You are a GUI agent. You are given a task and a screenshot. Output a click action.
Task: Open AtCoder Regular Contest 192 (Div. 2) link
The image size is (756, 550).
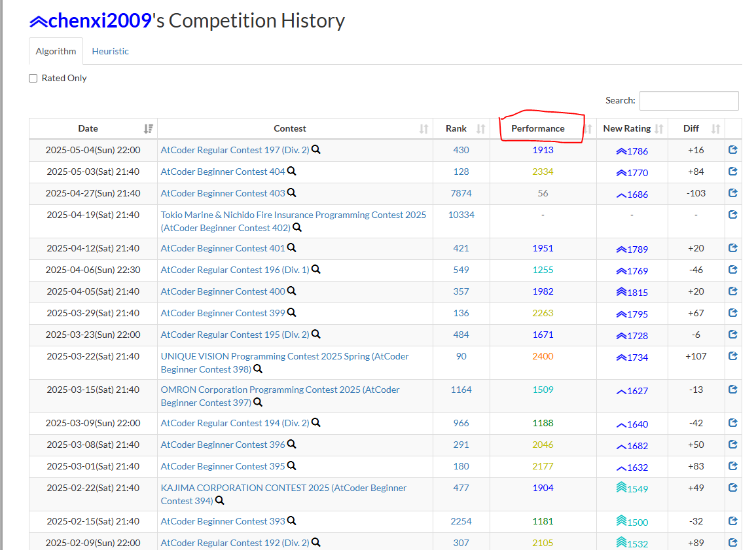(235, 543)
